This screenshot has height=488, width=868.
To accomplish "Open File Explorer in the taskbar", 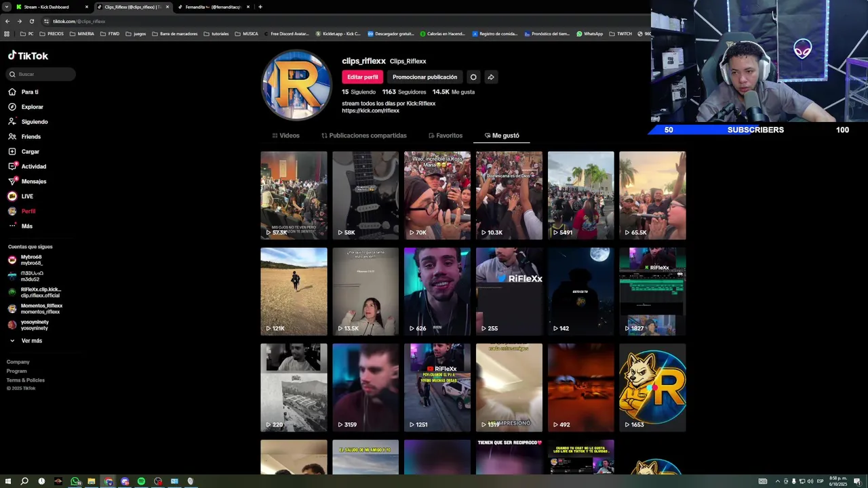I will coord(91,481).
